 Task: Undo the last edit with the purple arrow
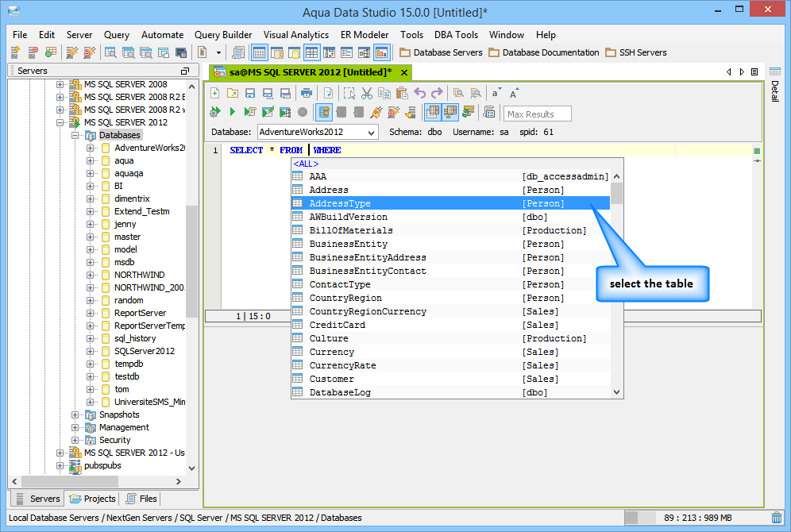419,93
